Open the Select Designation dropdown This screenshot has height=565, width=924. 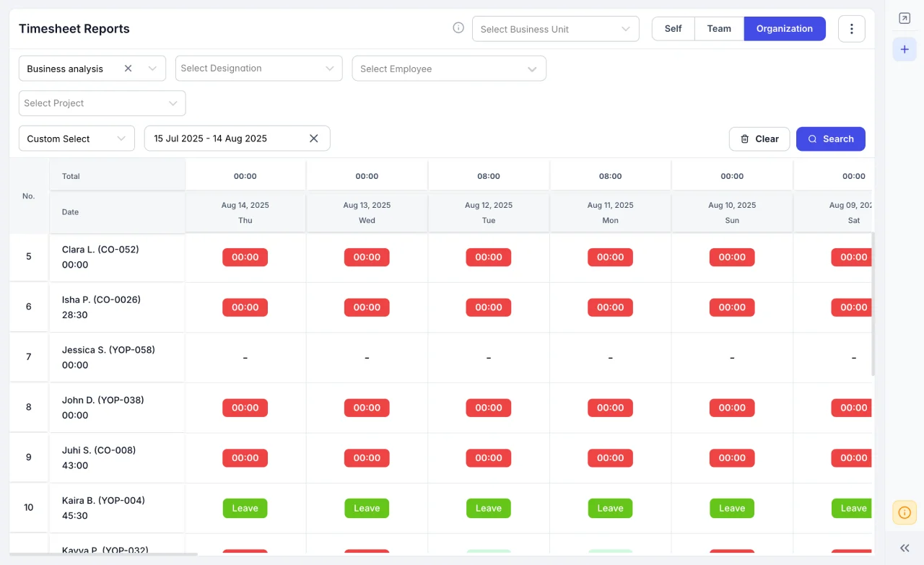(x=258, y=69)
